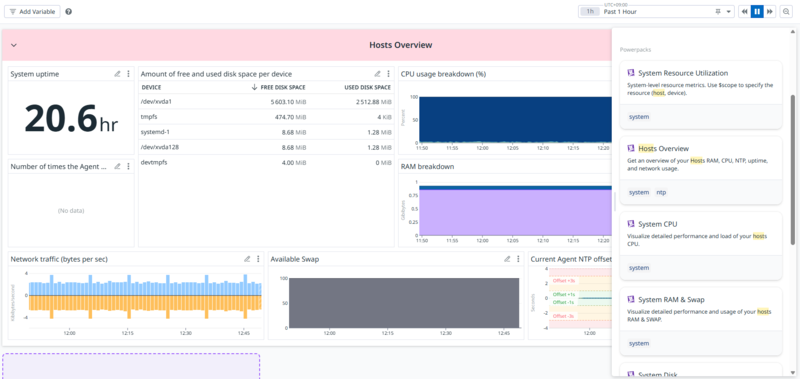Open the Available Swap widget options menu
The height and width of the screenshot is (379, 800).
[x=518, y=259]
